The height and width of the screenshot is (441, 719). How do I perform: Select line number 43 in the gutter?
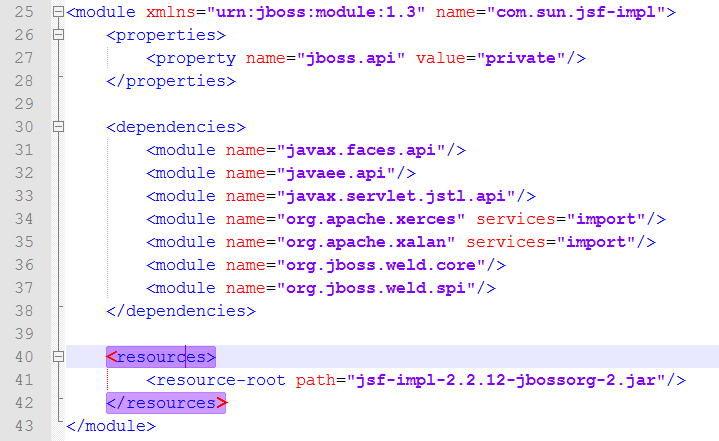23,426
